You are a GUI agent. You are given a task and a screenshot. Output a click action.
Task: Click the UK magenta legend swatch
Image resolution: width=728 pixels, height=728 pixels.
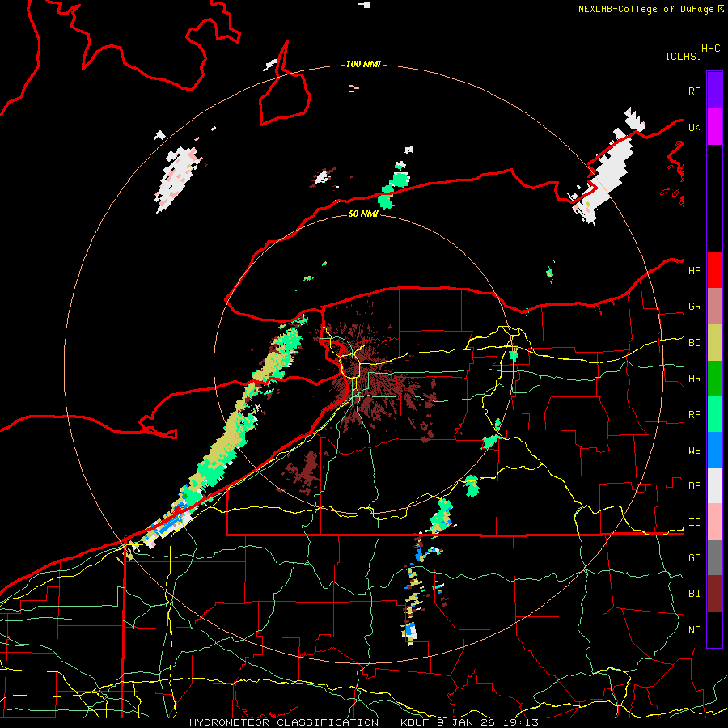pyautogui.click(x=714, y=127)
